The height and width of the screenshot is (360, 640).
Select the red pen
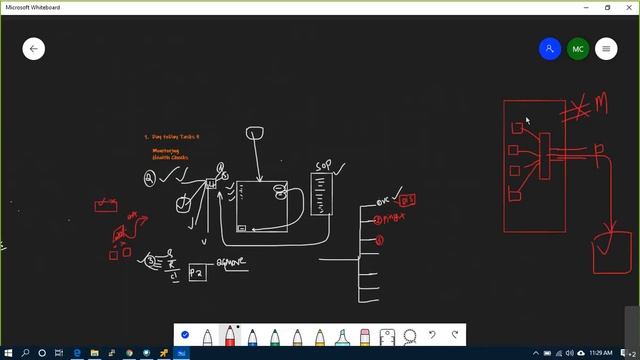click(x=230, y=336)
